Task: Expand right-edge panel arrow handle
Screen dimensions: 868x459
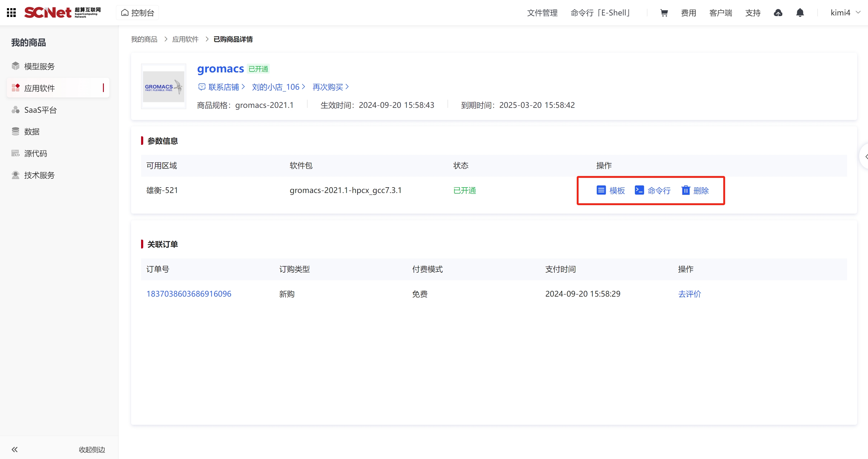Action: tap(865, 157)
